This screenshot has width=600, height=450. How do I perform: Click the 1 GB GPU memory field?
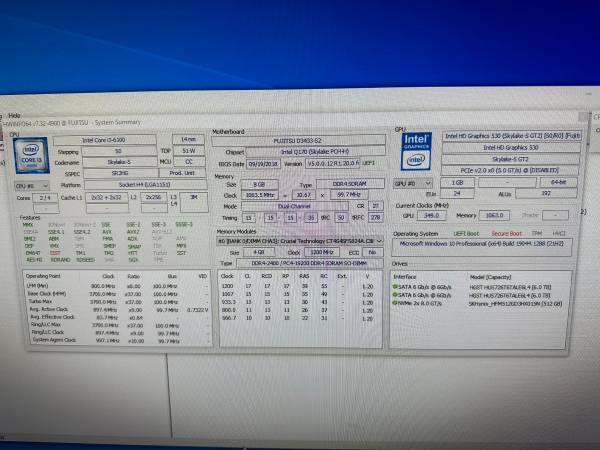point(457,183)
